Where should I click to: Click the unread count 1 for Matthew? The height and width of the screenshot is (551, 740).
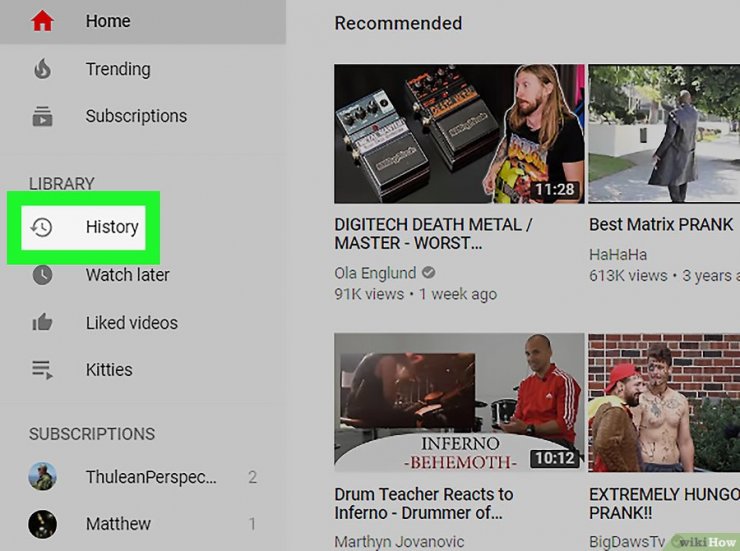[252, 524]
